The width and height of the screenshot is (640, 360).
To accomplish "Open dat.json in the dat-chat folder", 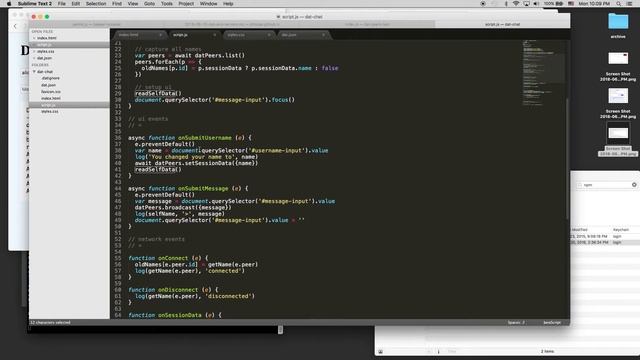I will pos(48,85).
